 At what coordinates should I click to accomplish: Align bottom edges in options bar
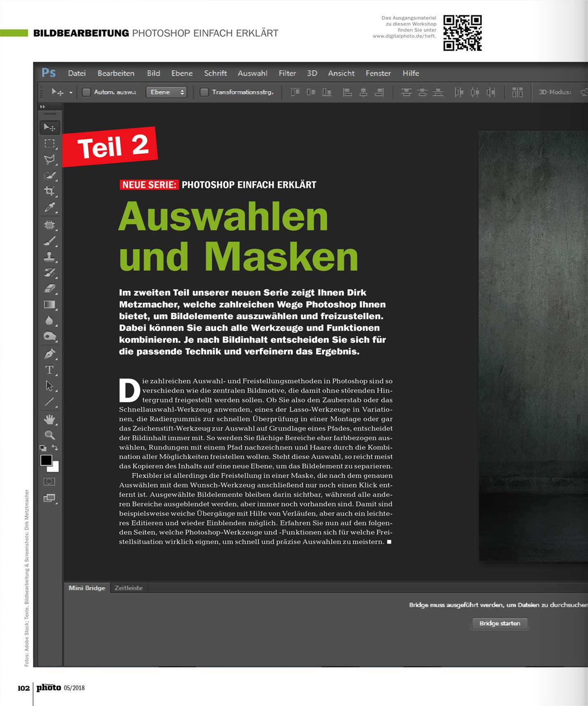(327, 92)
